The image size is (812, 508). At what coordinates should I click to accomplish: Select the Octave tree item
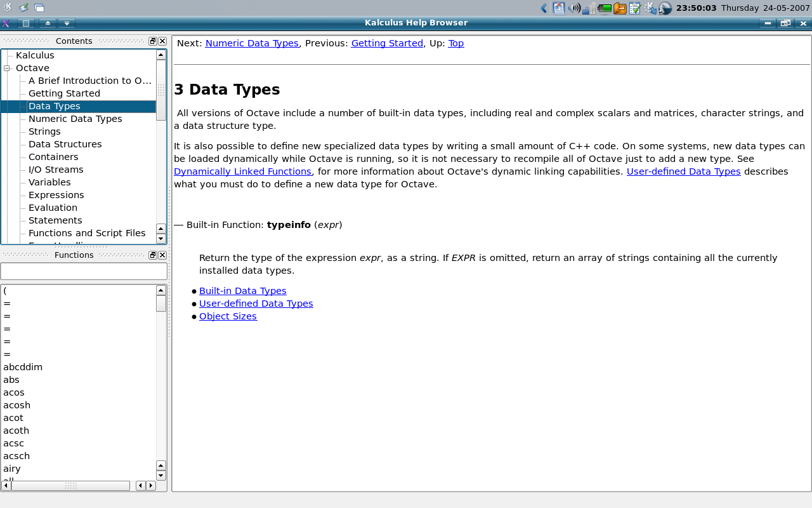[32, 68]
